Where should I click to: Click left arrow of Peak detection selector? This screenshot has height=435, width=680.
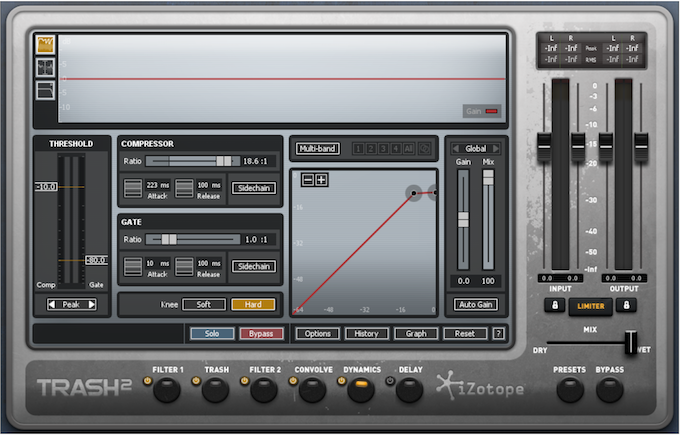pos(52,304)
